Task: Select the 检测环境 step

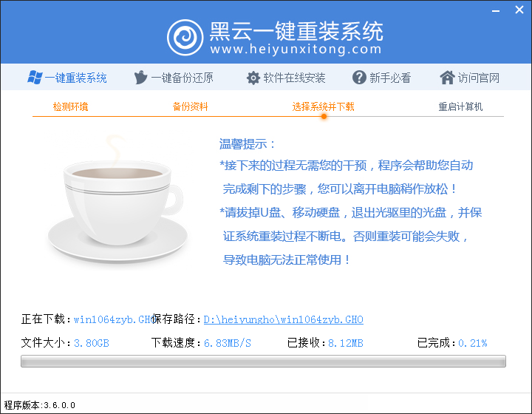Action: [x=70, y=106]
